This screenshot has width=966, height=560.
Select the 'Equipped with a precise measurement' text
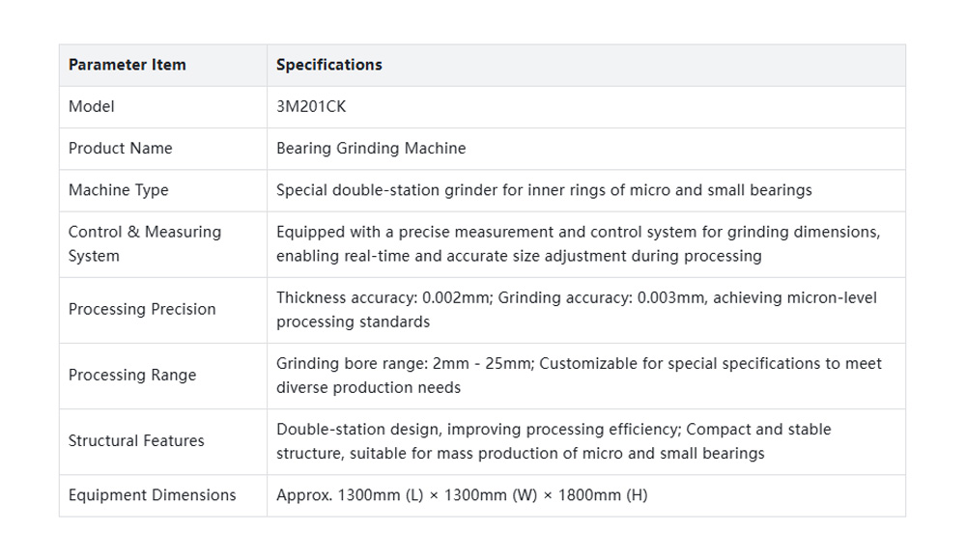(x=579, y=244)
